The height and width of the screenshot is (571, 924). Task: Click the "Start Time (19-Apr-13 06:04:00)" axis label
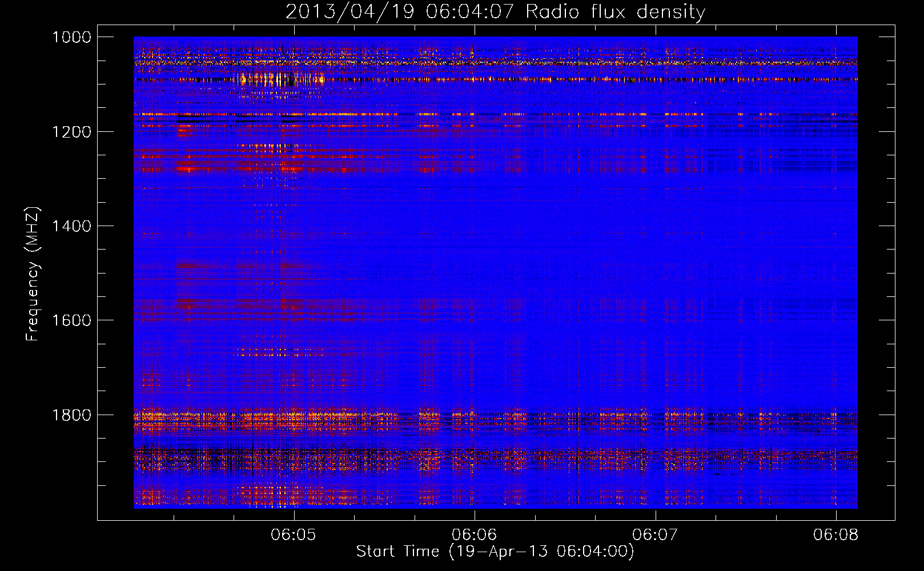(x=495, y=552)
